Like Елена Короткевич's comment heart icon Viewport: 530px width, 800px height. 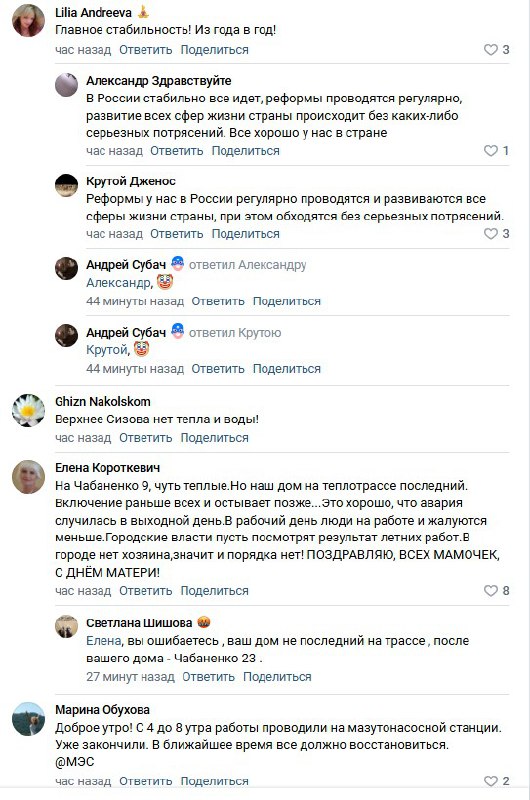(x=490, y=590)
